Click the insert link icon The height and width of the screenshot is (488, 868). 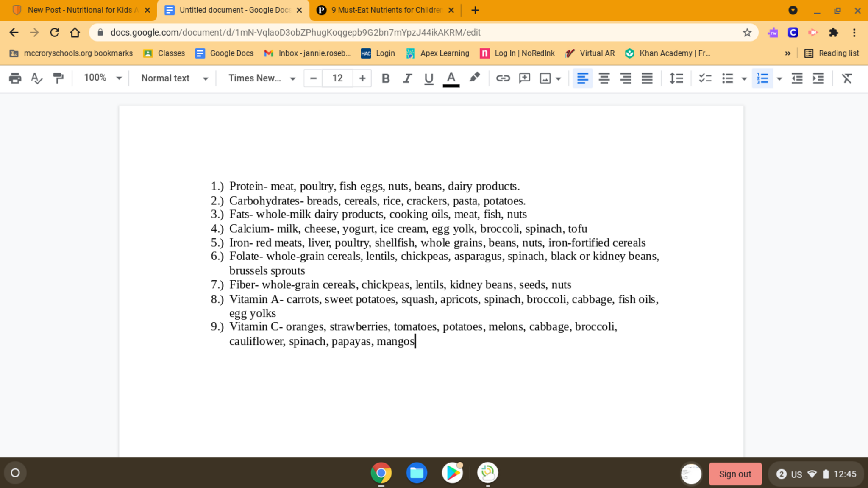click(x=503, y=78)
